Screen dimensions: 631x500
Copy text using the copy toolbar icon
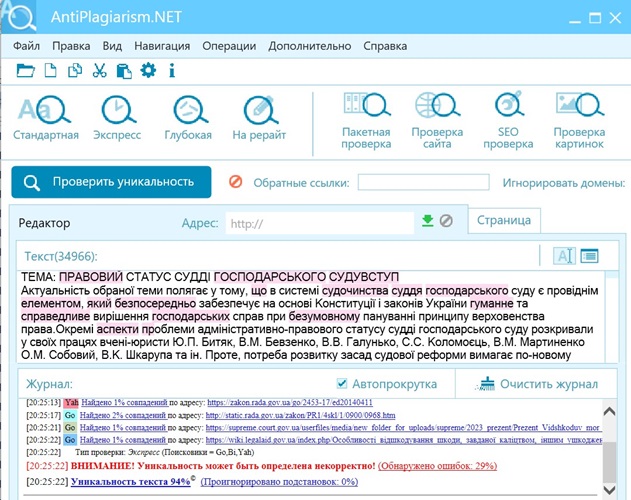(75, 71)
